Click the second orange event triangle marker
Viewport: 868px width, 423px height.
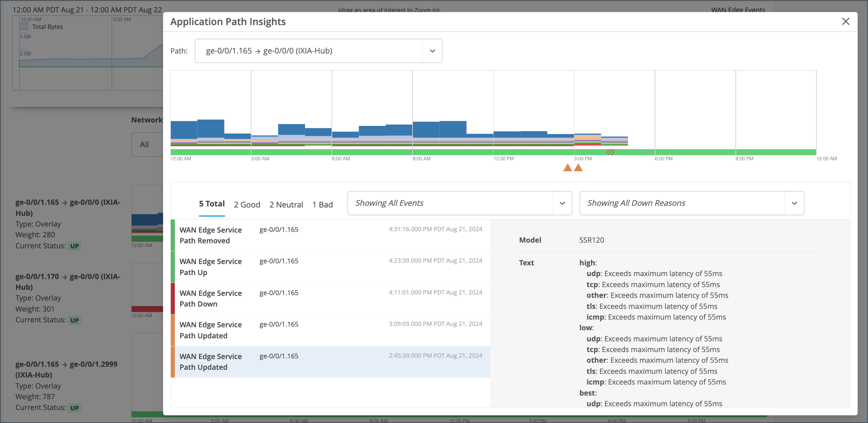578,167
